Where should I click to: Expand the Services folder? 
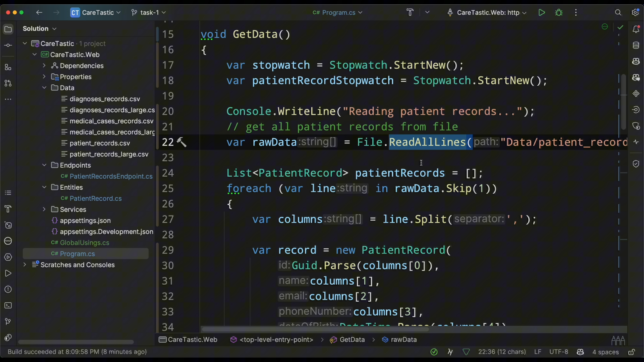click(44, 209)
